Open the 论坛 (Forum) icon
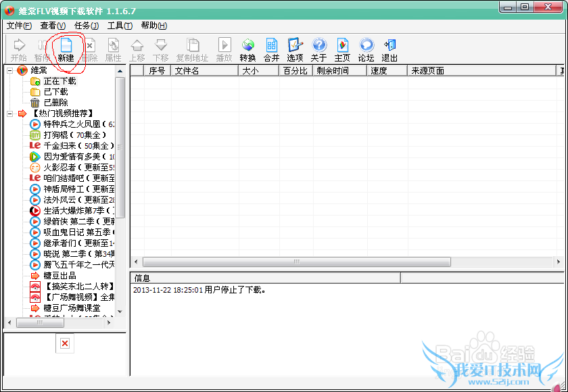 coord(366,49)
